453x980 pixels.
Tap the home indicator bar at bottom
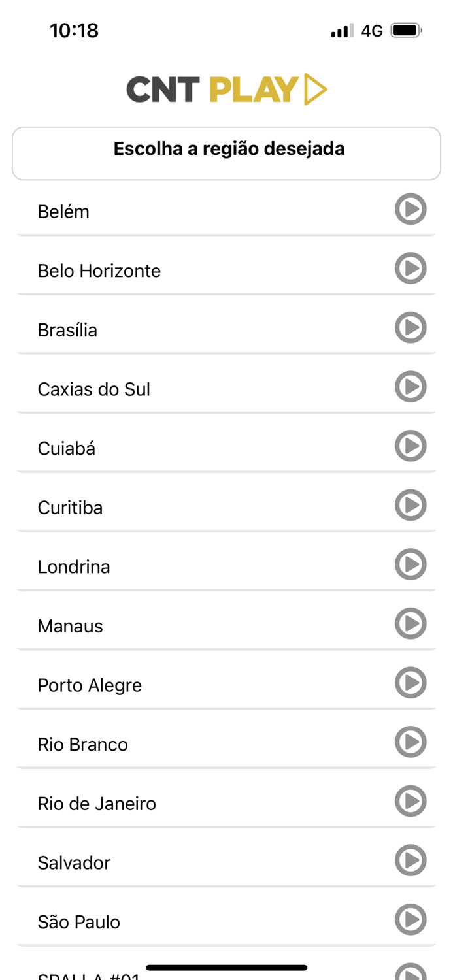click(226, 968)
